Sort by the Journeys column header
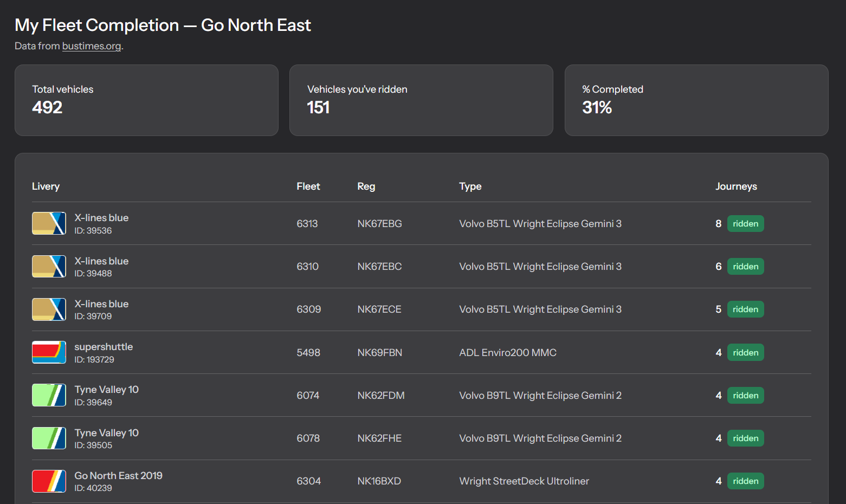 (735, 186)
